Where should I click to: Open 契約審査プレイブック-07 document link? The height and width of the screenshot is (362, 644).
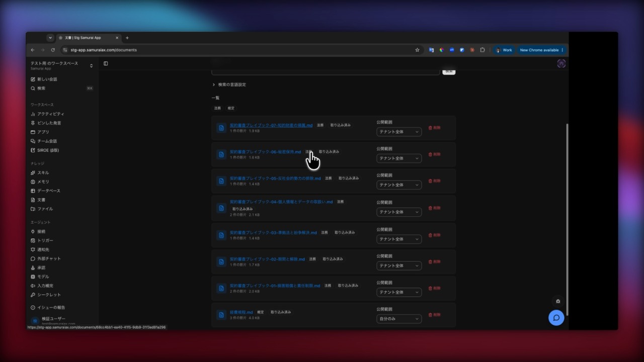[271, 125]
